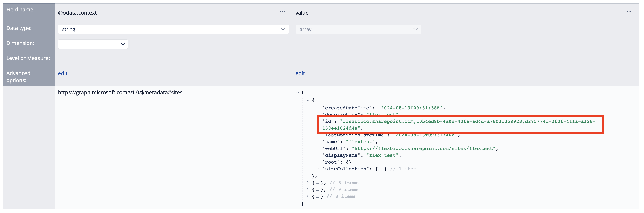Open the string data type dropdown

click(x=173, y=29)
